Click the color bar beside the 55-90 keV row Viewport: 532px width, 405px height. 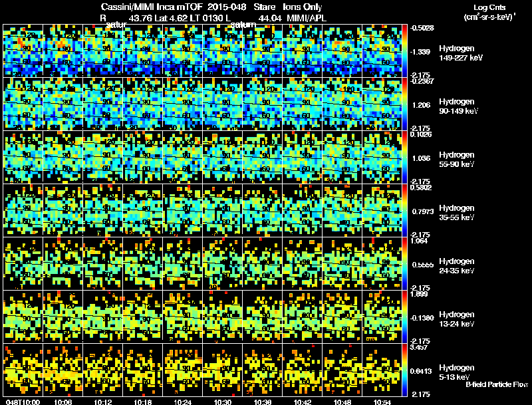(x=404, y=158)
